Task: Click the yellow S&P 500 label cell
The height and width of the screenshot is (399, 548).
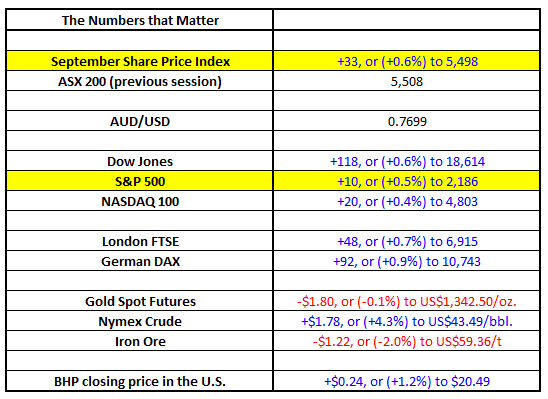Action: pos(139,181)
